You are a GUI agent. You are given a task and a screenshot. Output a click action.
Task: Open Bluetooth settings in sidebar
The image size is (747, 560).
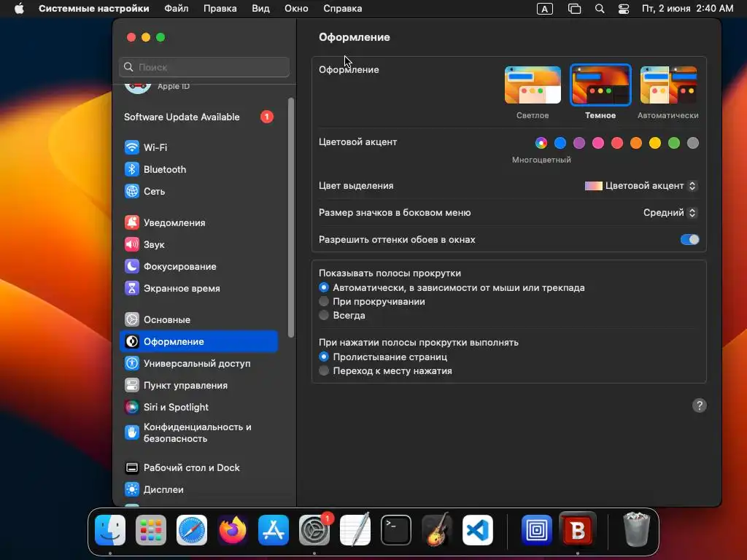pos(198,169)
